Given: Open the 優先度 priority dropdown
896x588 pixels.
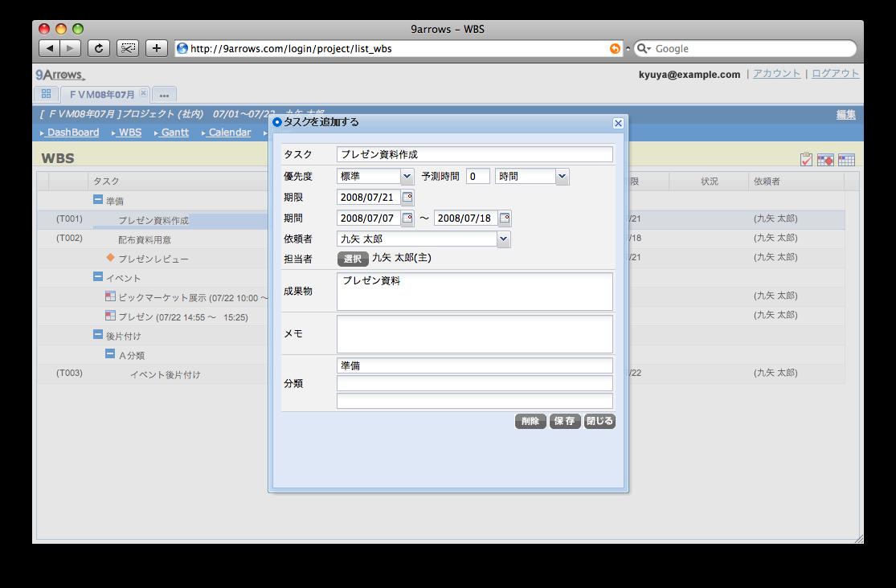Looking at the screenshot, I should coord(407,177).
